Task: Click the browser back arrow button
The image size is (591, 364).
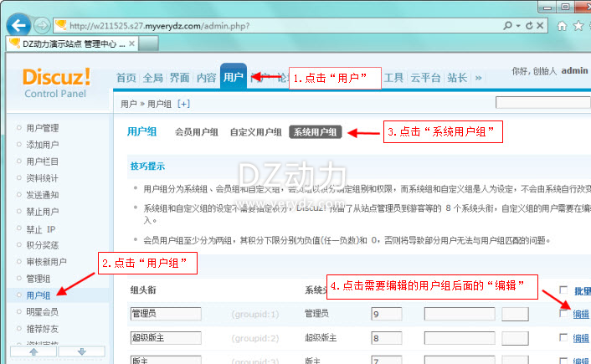Action: tap(18, 24)
